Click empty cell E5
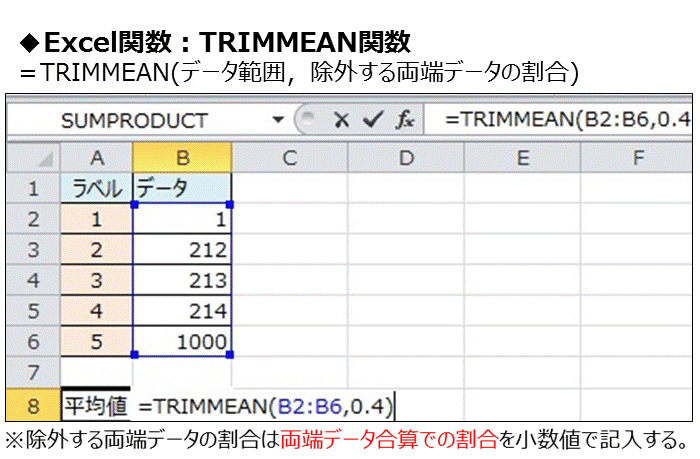This screenshot has height=459, width=700. pos(522,311)
